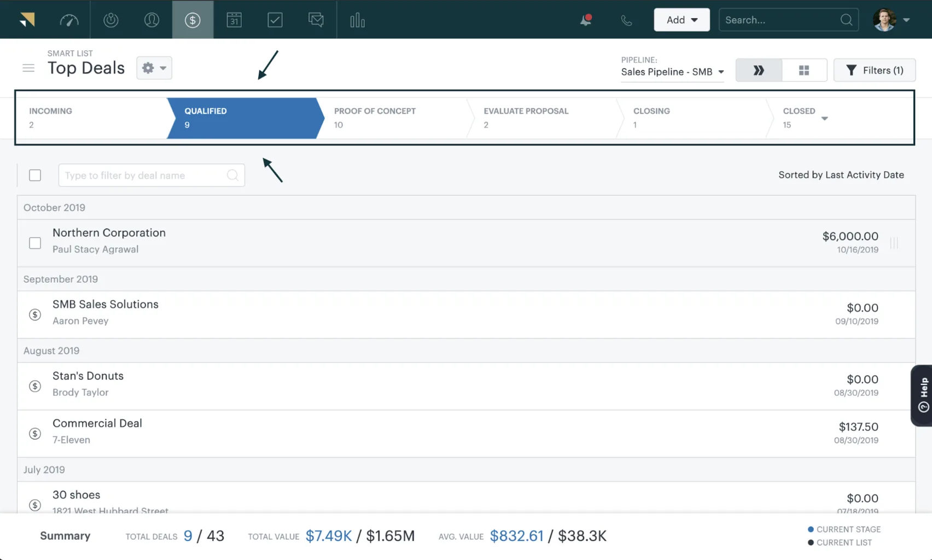Open the phone dialer icon

(x=626, y=20)
